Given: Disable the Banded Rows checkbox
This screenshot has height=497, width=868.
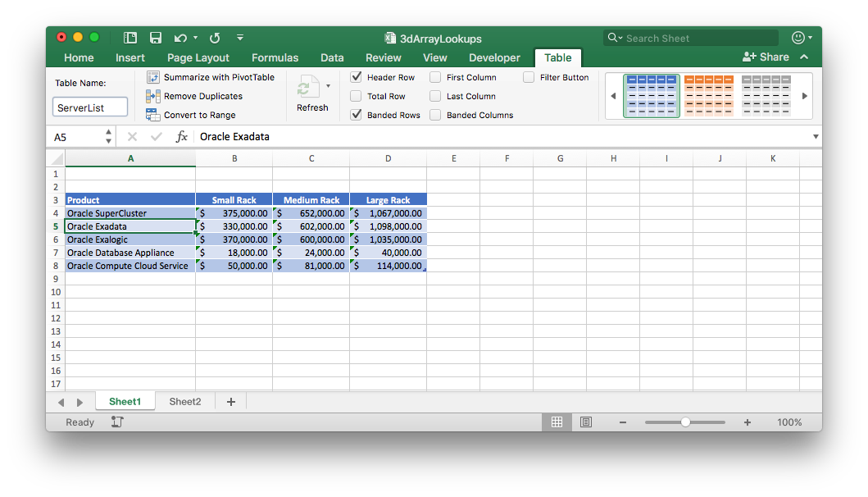Looking at the screenshot, I should point(356,115).
